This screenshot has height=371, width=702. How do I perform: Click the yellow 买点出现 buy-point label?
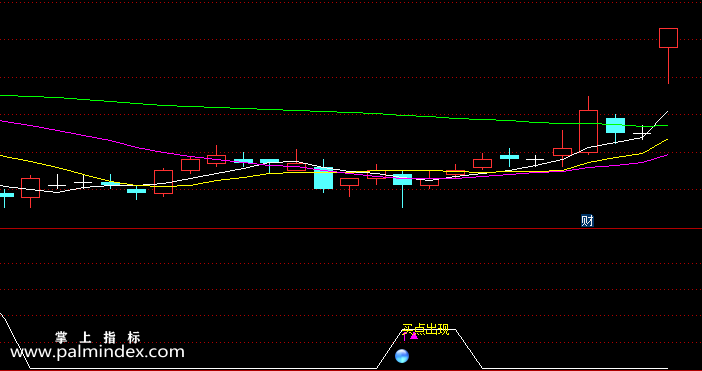coord(425,330)
